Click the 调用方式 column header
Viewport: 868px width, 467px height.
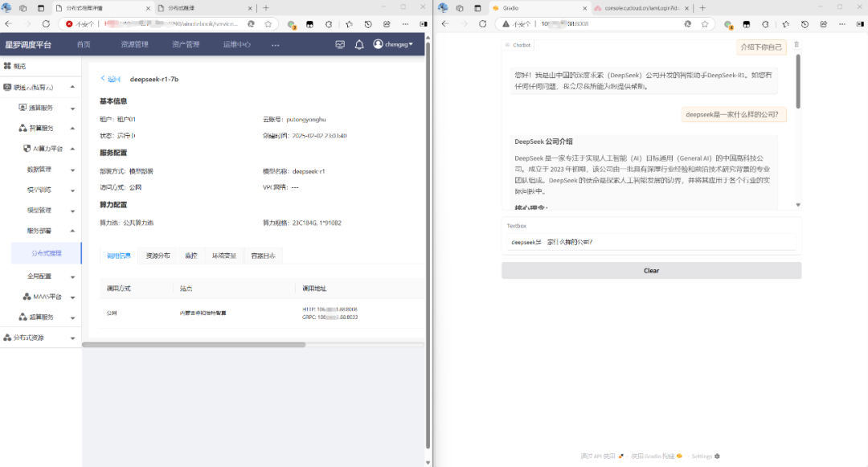pos(118,289)
